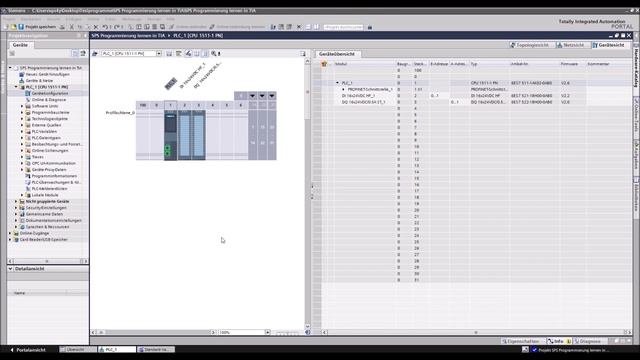The height and width of the screenshot is (360, 640).
Task: Click the address labels icon in device toolbar
Action: pos(205,53)
